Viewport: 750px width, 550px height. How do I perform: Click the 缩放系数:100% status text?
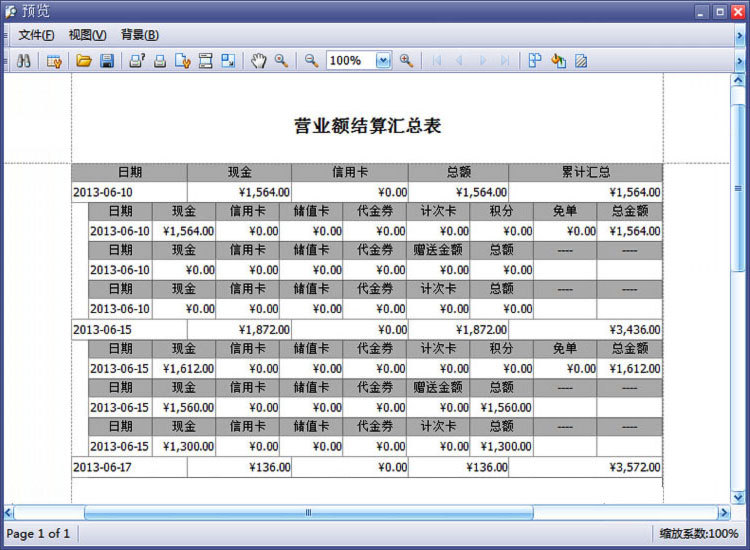tap(699, 534)
